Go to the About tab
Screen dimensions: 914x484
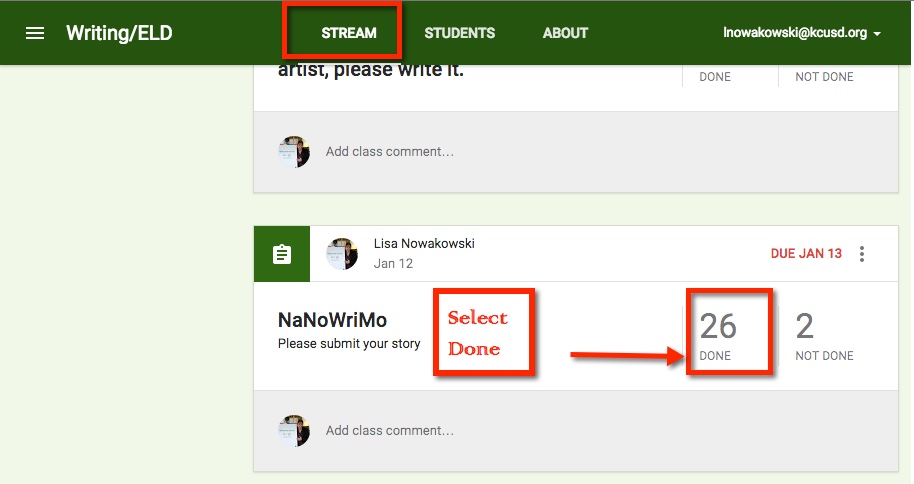tap(565, 33)
